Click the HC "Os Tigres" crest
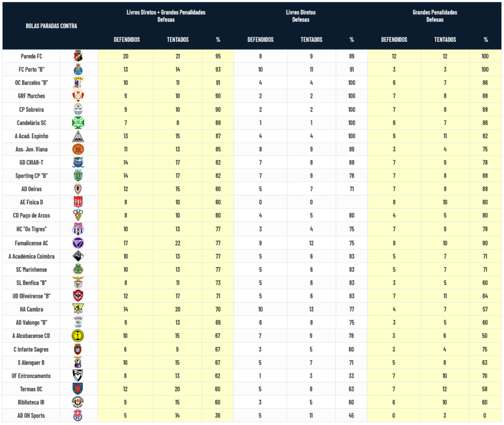This screenshot has height=425, width=504. coord(78,229)
